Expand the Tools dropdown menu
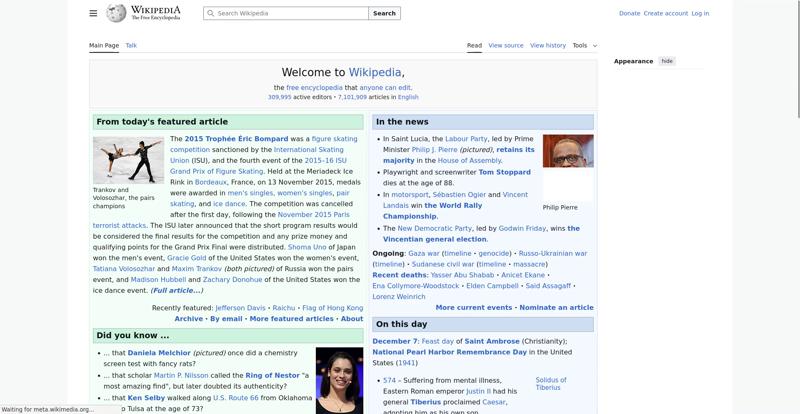800x414 pixels. click(x=584, y=45)
